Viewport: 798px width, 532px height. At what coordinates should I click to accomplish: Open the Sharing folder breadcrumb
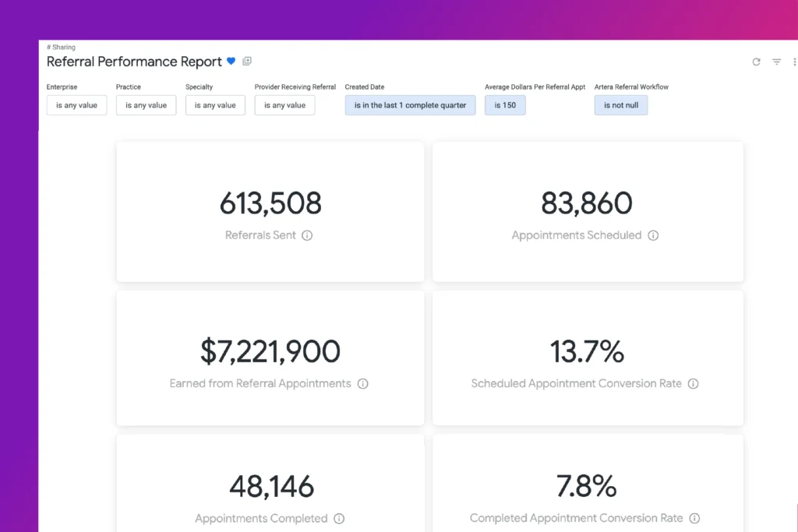(x=62, y=48)
